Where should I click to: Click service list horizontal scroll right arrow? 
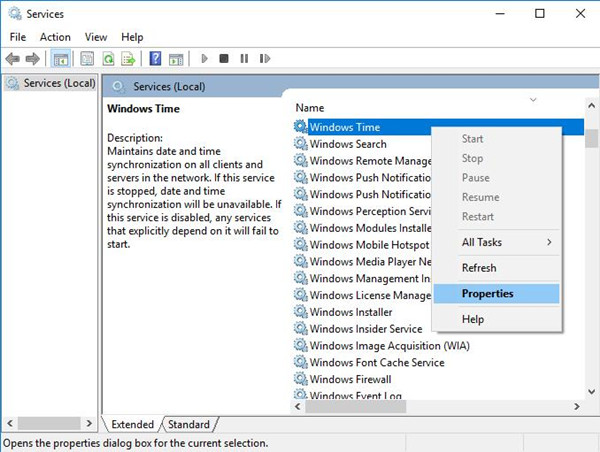click(x=577, y=406)
